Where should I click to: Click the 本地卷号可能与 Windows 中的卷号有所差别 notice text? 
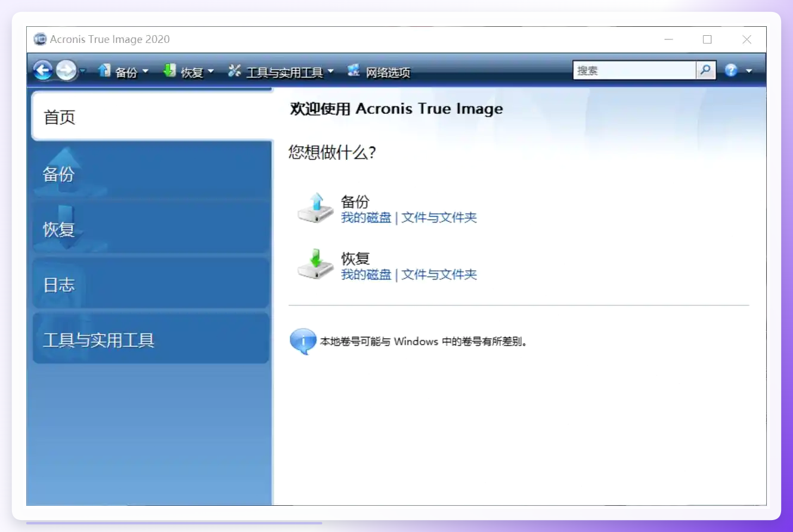[423, 342]
